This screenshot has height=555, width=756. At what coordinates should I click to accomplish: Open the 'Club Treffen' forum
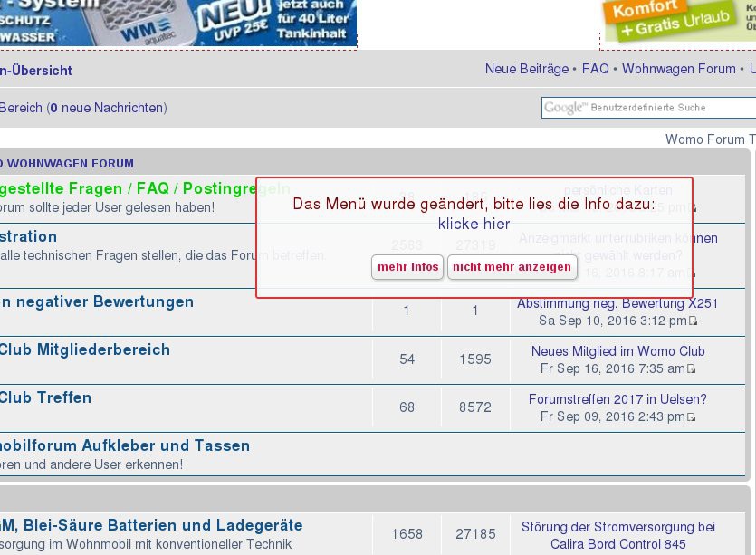(46, 397)
